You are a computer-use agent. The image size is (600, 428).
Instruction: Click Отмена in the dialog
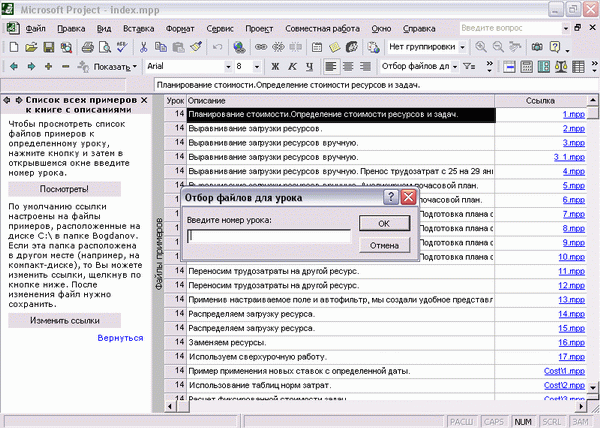pos(384,245)
